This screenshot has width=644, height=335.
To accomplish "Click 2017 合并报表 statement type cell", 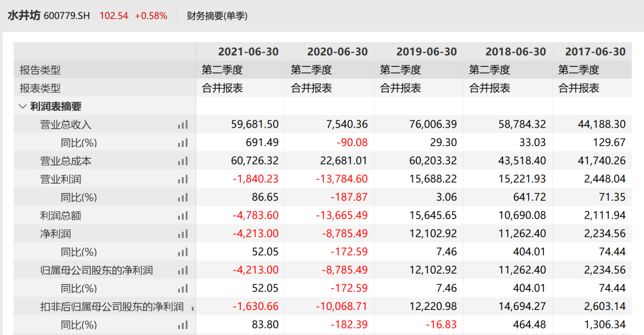I will pyautogui.click(x=578, y=88).
